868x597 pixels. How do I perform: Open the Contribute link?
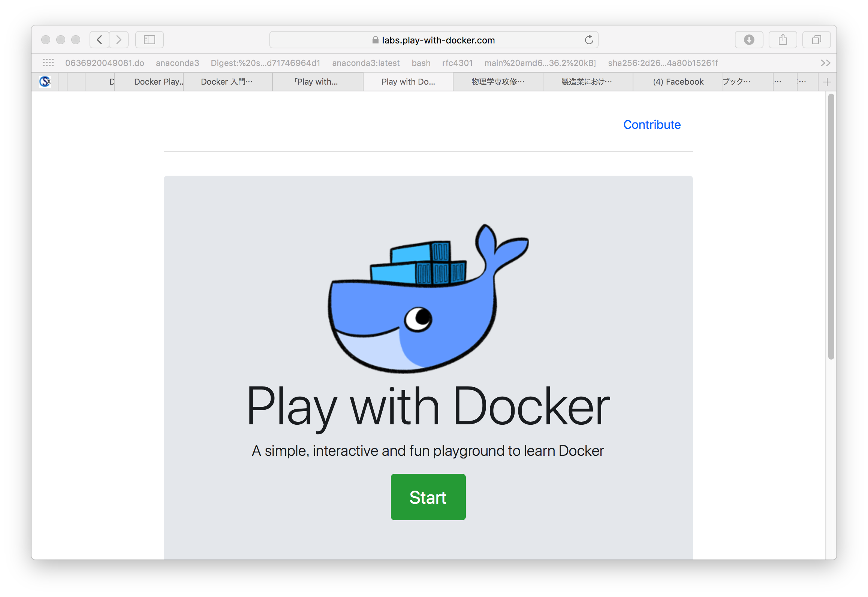pyautogui.click(x=652, y=125)
